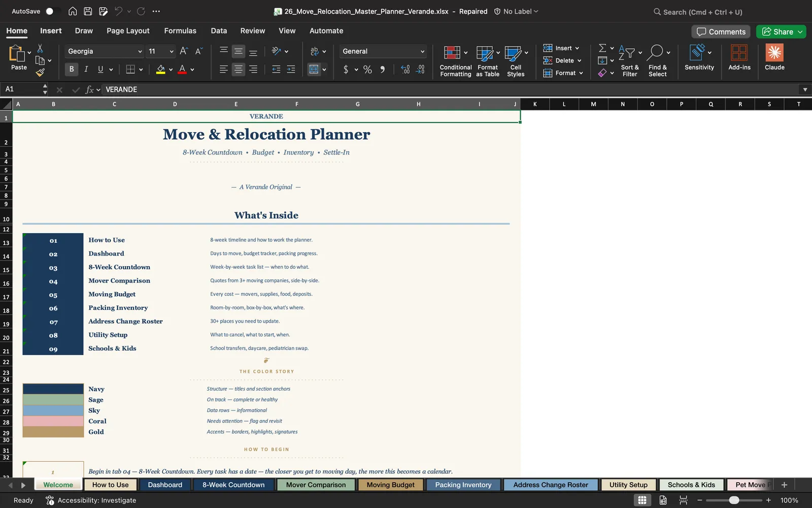
Task: Toggle Bold formatting
Action: coord(72,69)
